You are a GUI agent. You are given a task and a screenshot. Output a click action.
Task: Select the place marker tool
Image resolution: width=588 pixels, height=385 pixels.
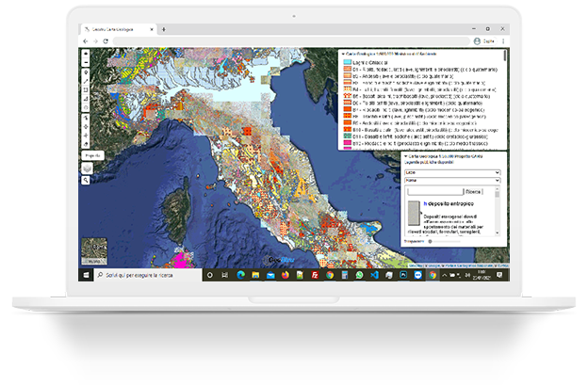pos(87,72)
